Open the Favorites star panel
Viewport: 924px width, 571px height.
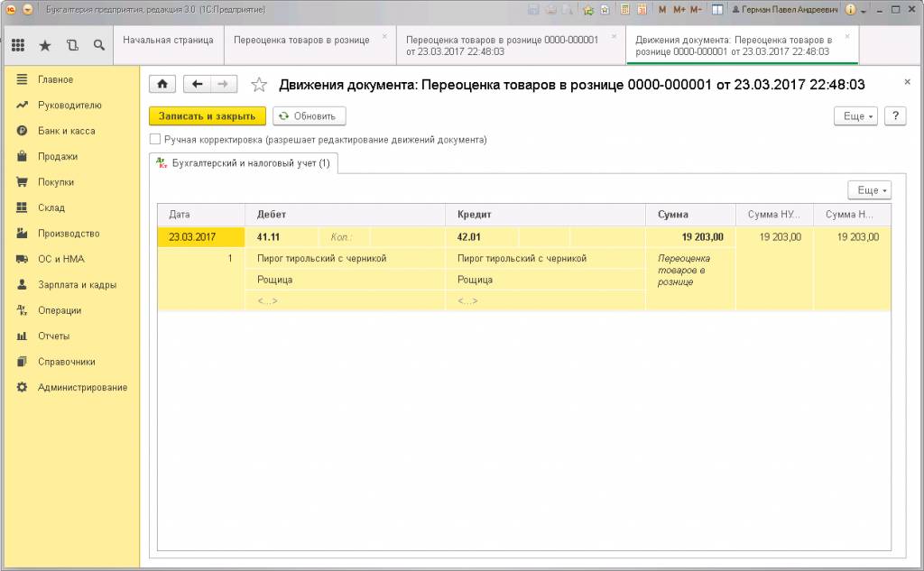click(45, 45)
